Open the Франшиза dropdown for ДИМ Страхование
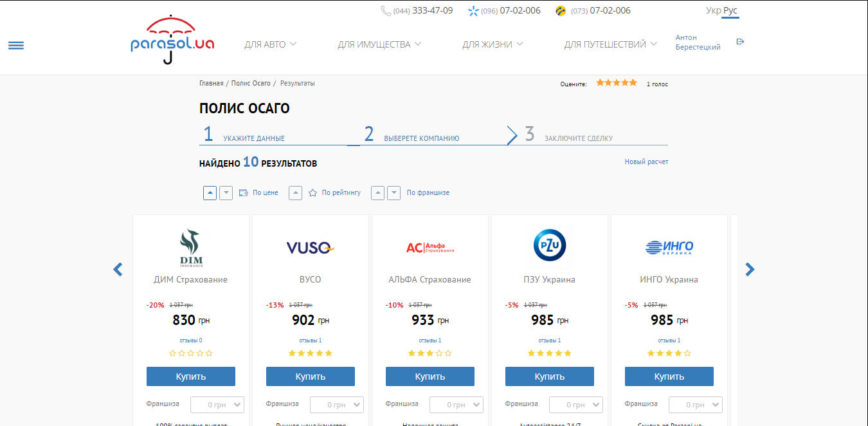The image size is (868, 426). tap(217, 405)
